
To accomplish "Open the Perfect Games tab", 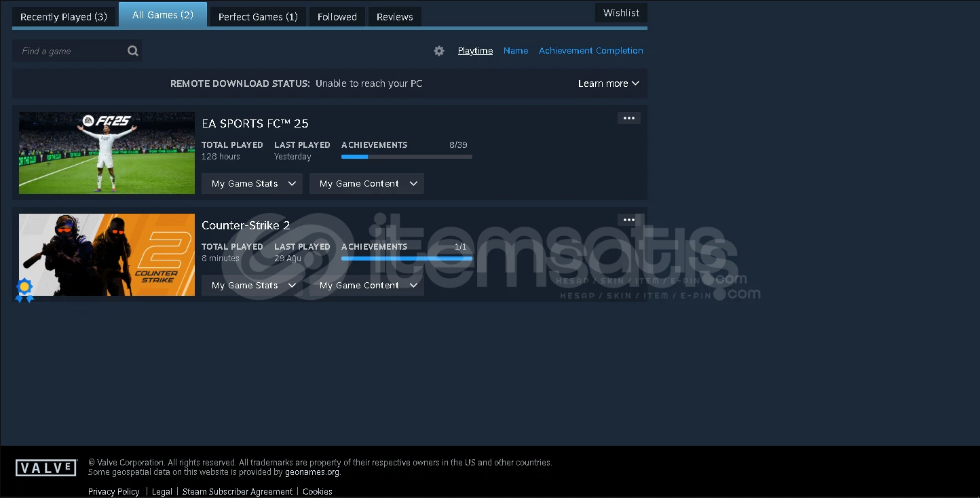I will 258,17.
